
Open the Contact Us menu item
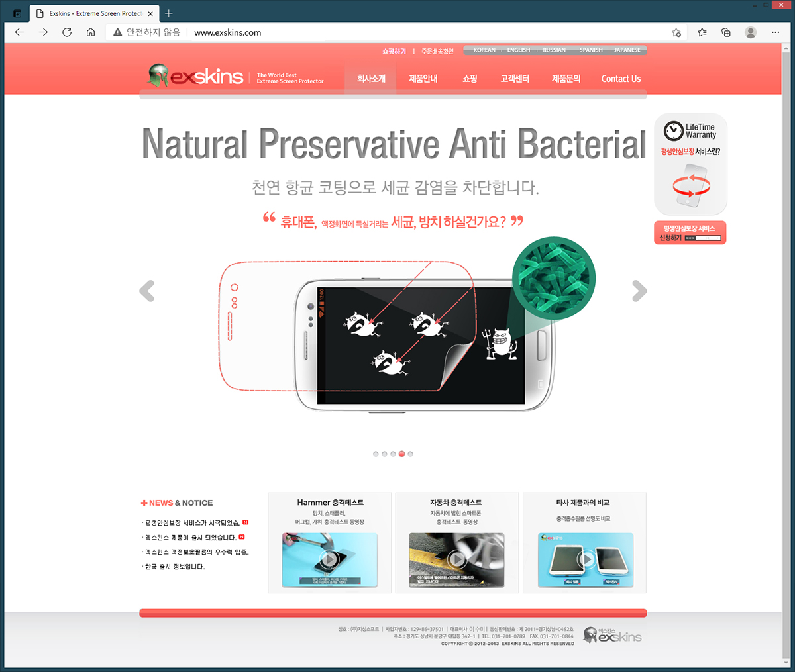[621, 79]
